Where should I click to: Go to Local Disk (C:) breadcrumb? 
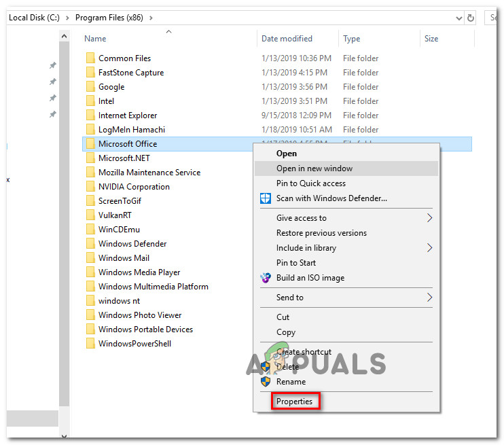click(x=34, y=18)
